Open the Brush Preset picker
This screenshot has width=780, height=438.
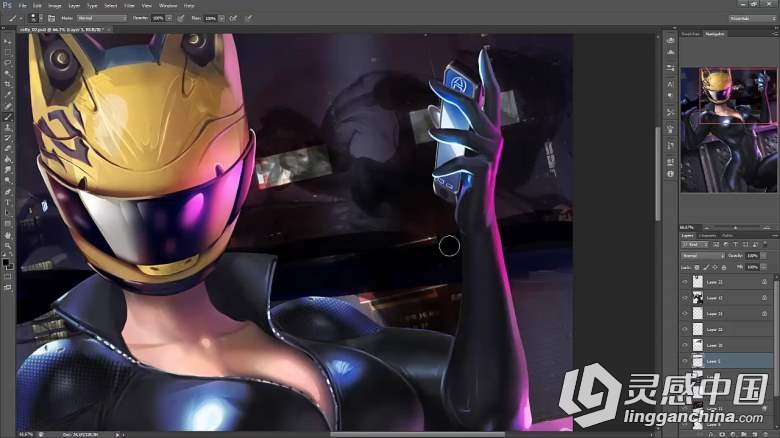[35, 18]
